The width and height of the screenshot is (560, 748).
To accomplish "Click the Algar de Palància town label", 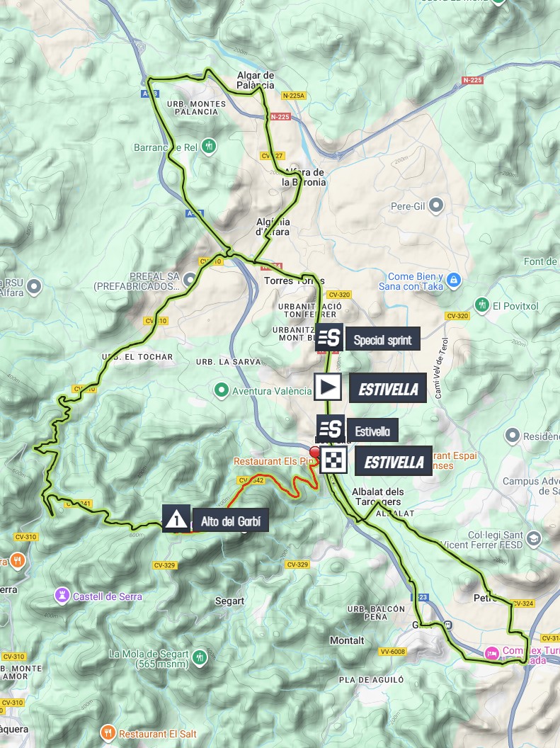I will click(256, 80).
